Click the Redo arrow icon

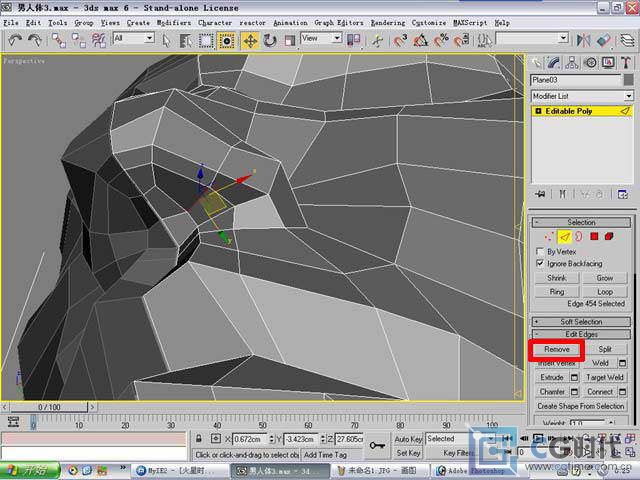coord(35,40)
